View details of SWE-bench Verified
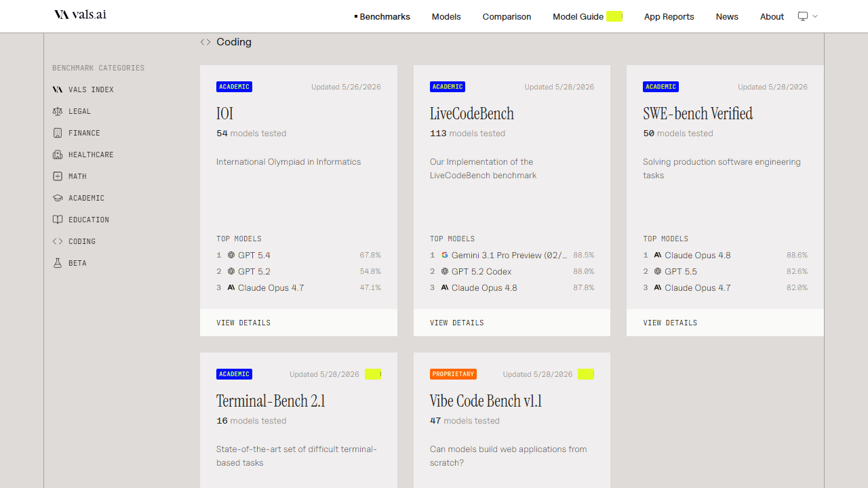Image resolution: width=868 pixels, height=488 pixels. [x=725, y=323]
